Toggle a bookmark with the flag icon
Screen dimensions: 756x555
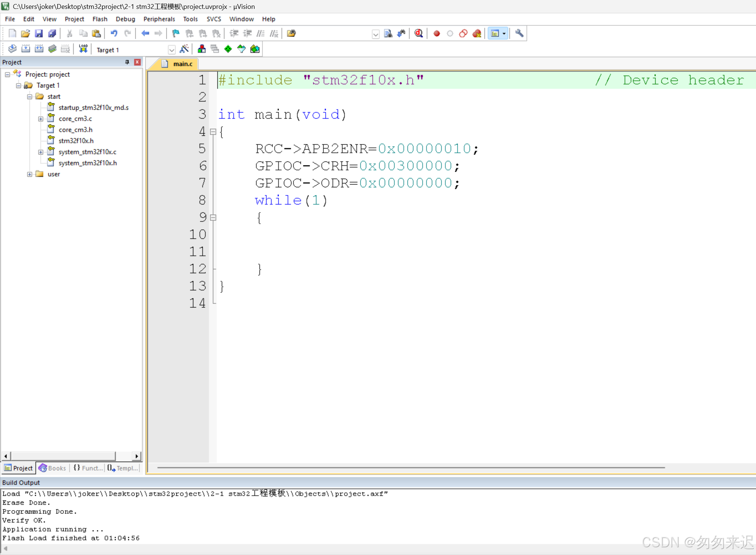point(175,33)
